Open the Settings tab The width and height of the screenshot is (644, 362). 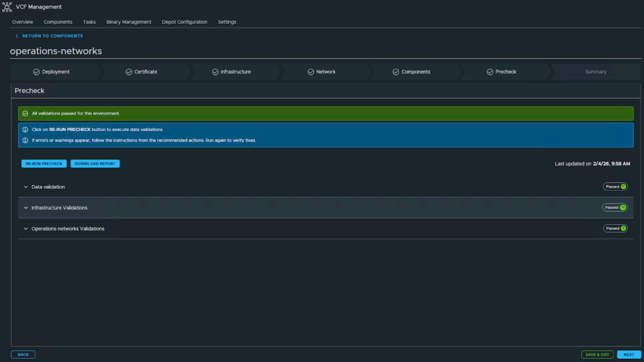click(x=227, y=22)
